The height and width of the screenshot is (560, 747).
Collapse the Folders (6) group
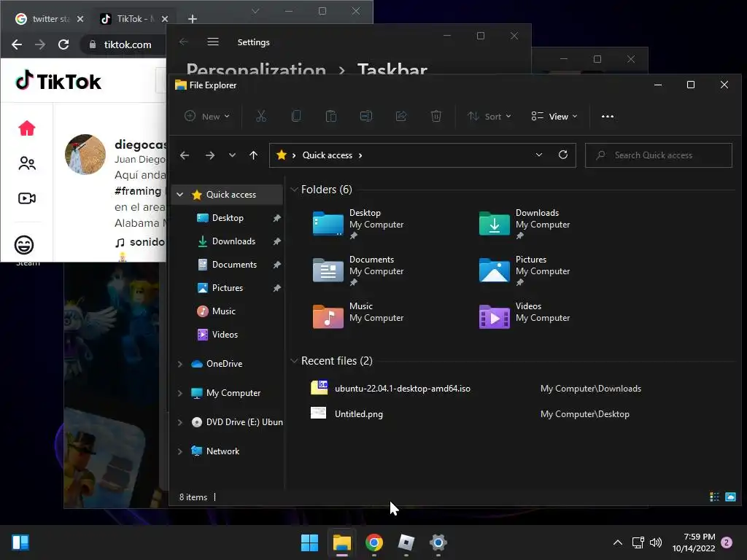click(294, 190)
